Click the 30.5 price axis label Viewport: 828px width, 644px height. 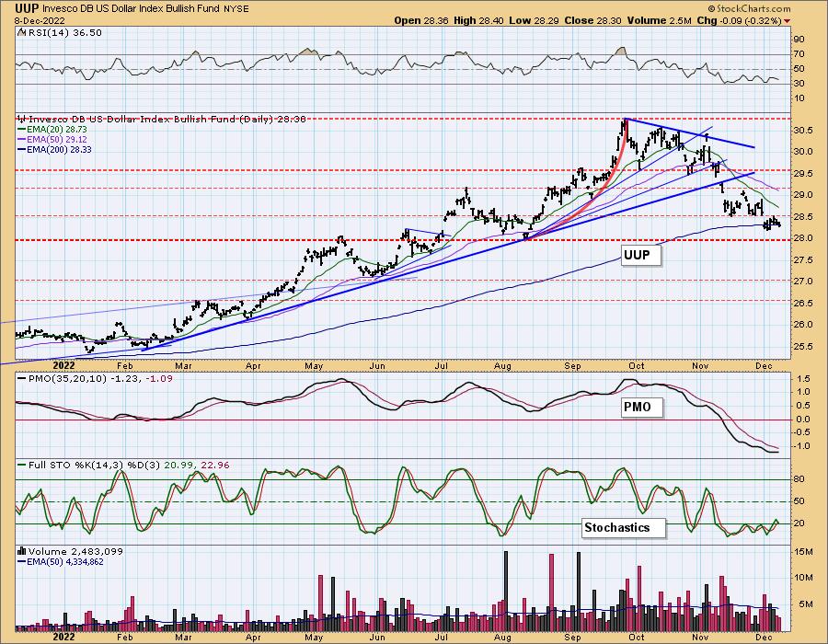[x=801, y=131]
